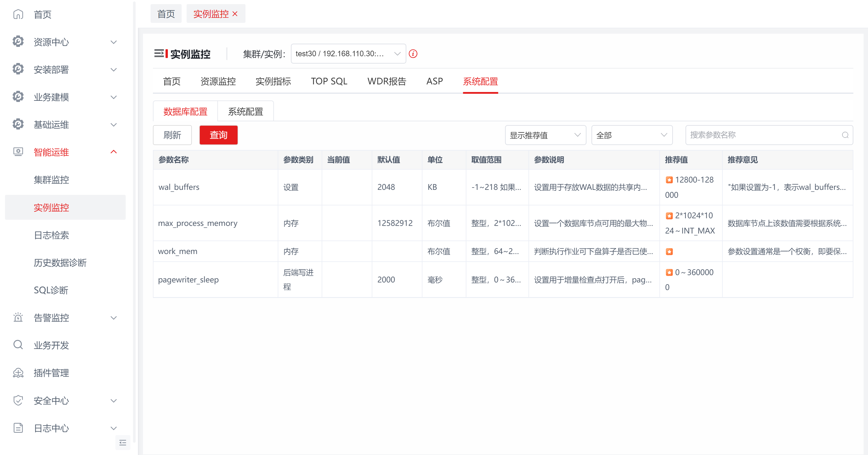This screenshot has width=868, height=455.
Task: Click the 刷新 button
Action: tap(172, 135)
